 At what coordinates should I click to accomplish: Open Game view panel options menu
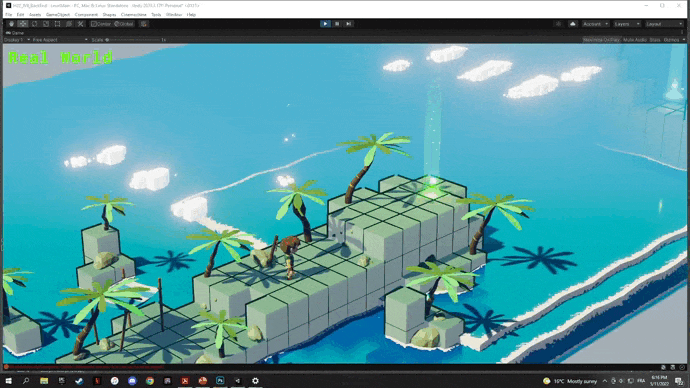point(683,33)
